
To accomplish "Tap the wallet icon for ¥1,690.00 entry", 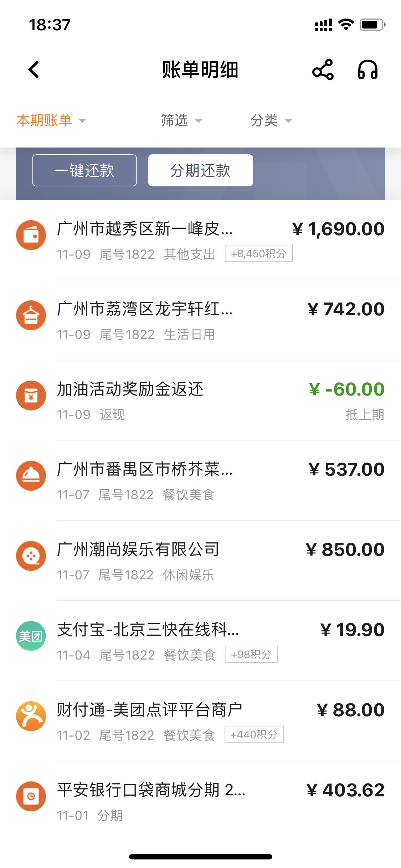I will click(x=31, y=235).
